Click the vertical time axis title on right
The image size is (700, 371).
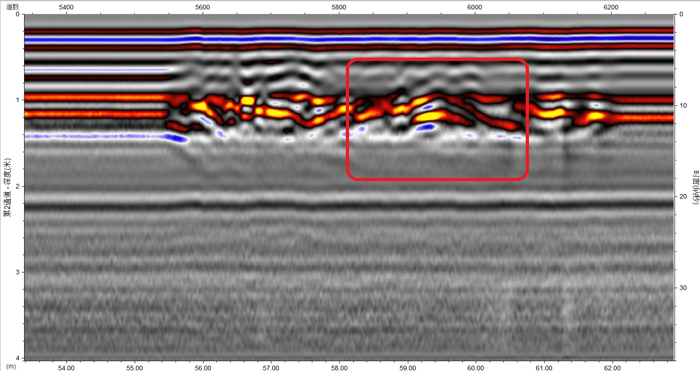[x=695, y=187]
